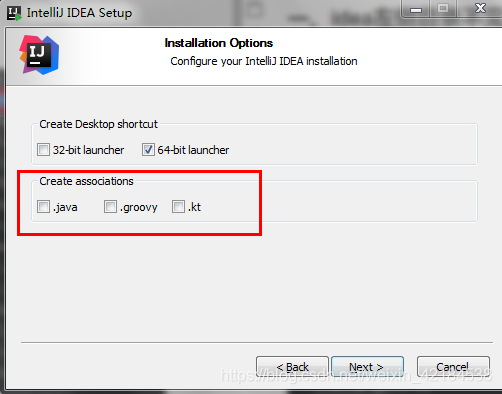
Task: Tick the .java association checkbox
Action: 43,207
